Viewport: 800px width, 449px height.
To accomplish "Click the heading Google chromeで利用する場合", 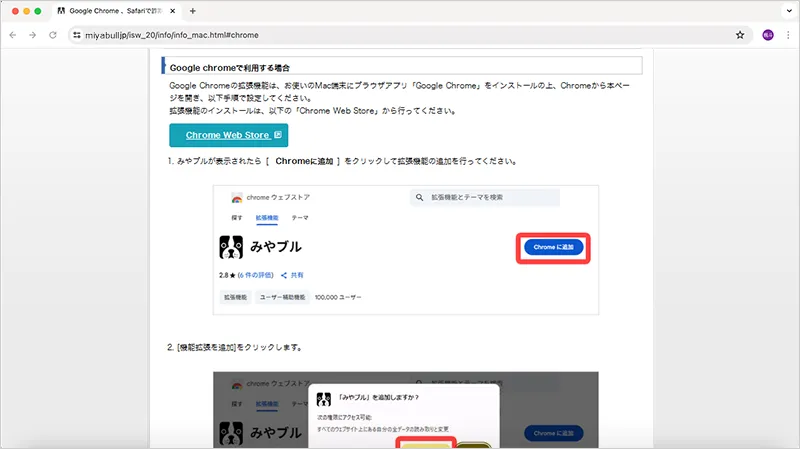I will click(x=230, y=68).
